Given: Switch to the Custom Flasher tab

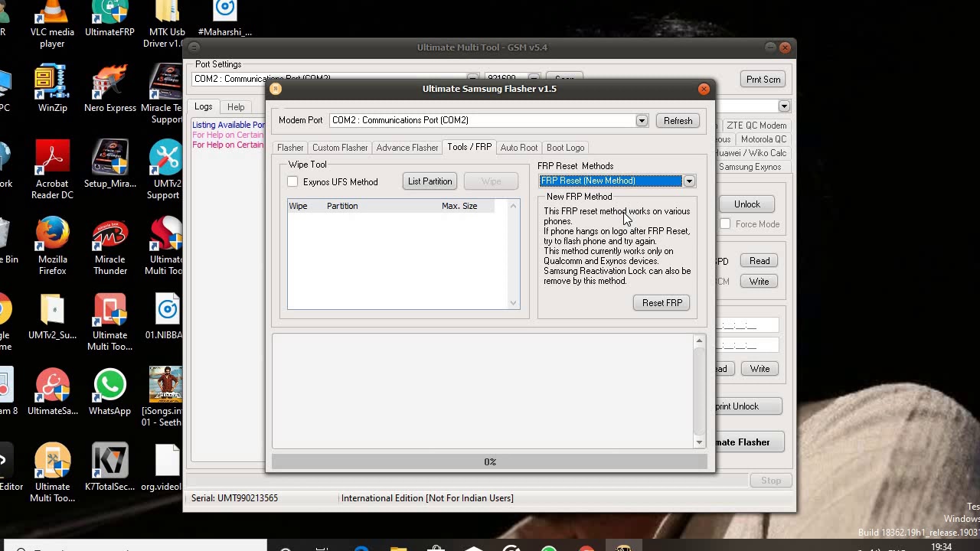Looking at the screenshot, I should pos(340,148).
